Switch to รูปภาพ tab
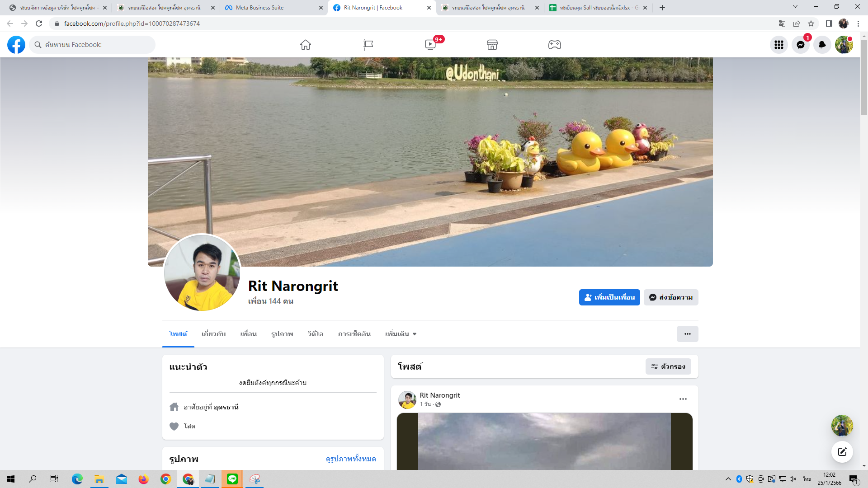868x488 pixels. click(282, 334)
